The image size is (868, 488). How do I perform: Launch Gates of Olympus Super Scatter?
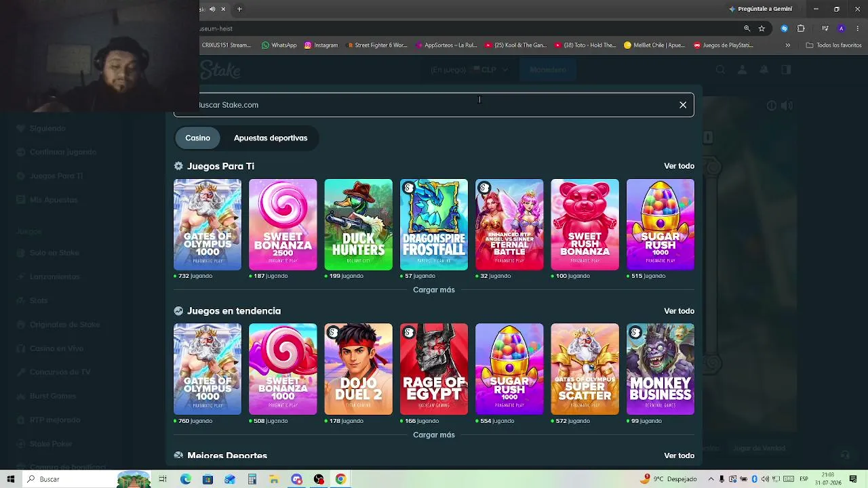585,369
